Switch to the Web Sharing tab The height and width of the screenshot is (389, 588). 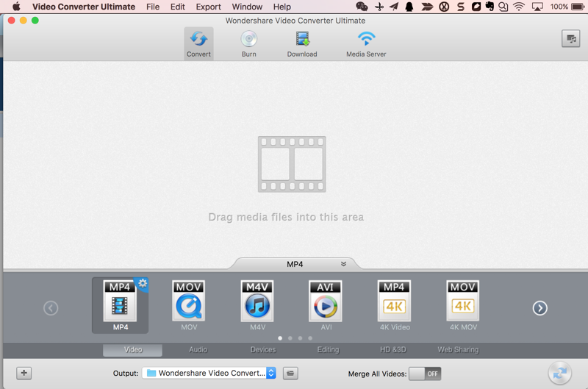(x=458, y=349)
